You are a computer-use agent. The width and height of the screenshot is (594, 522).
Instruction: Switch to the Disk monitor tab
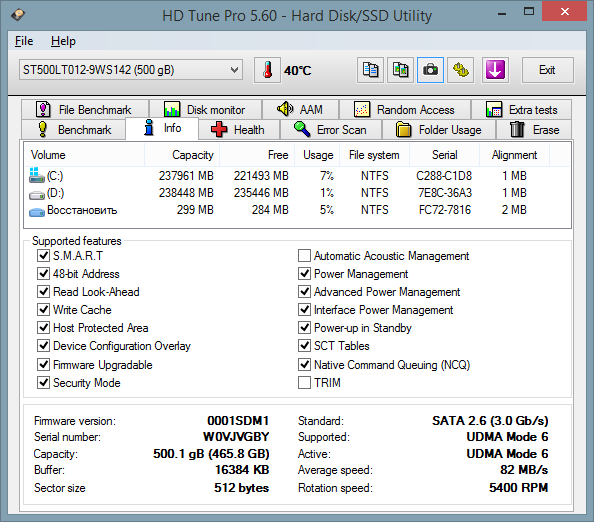(x=206, y=109)
